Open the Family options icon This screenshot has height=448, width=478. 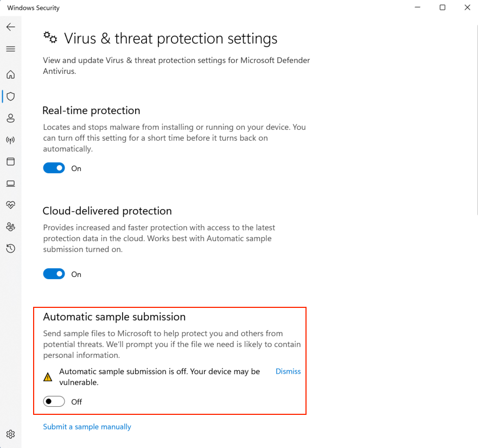coord(10,226)
